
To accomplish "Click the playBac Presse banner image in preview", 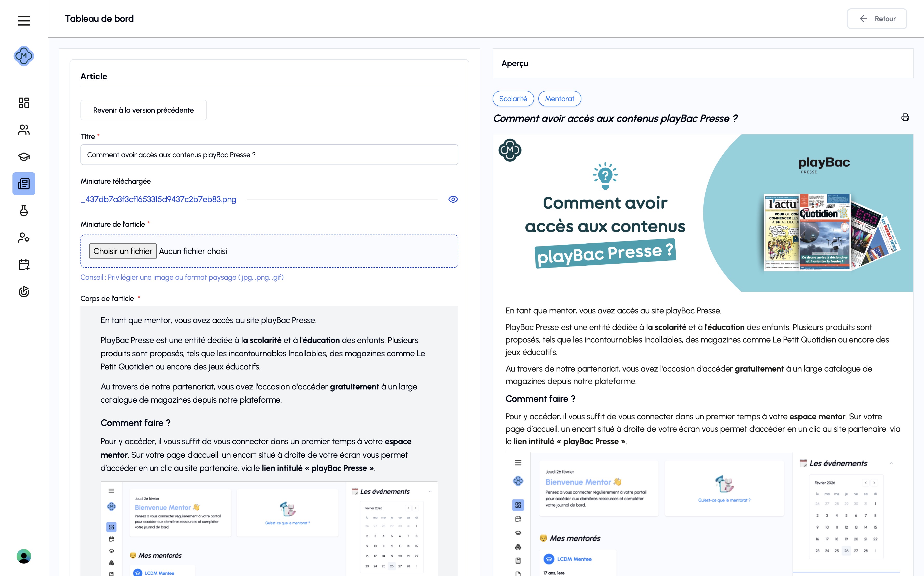I will point(703,213).
